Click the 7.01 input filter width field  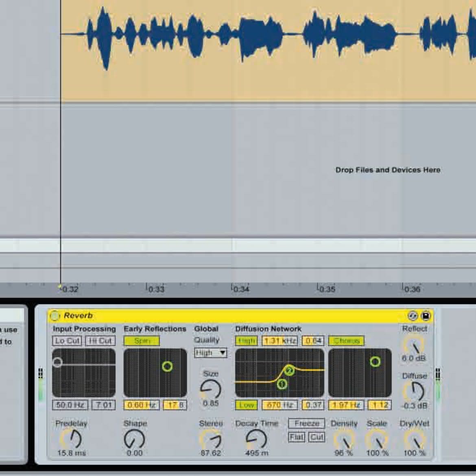coord(103,405)
